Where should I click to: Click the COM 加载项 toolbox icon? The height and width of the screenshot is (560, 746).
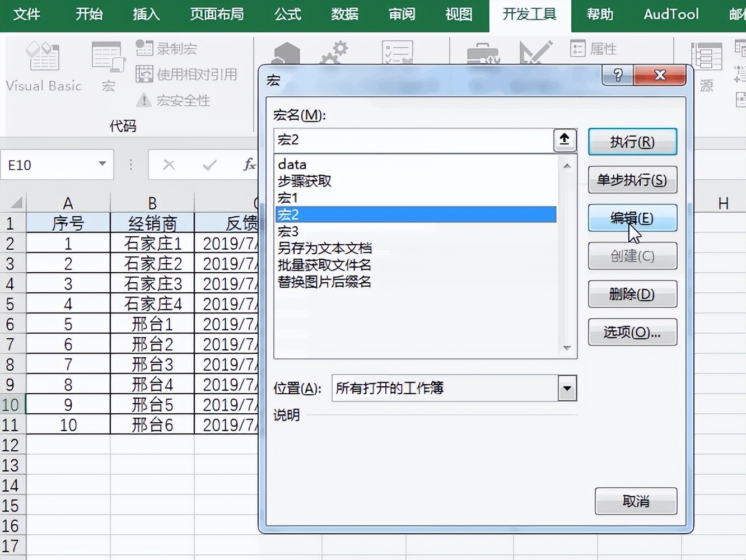(483, 53)
